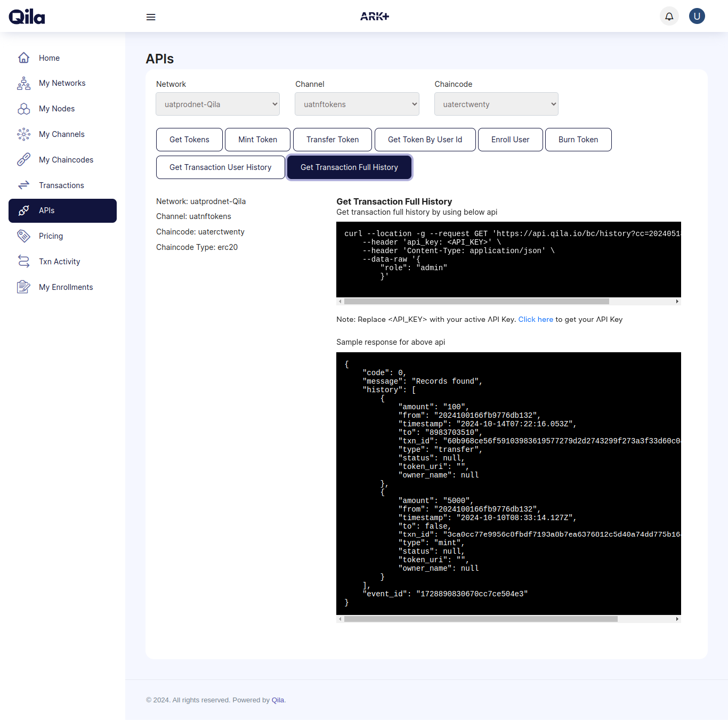Image resolution: width=728 pixels, height=721 pixels.
Task: Click the 'Network: uatprodnet-Qila' info text
Action: tap(201, 201)
